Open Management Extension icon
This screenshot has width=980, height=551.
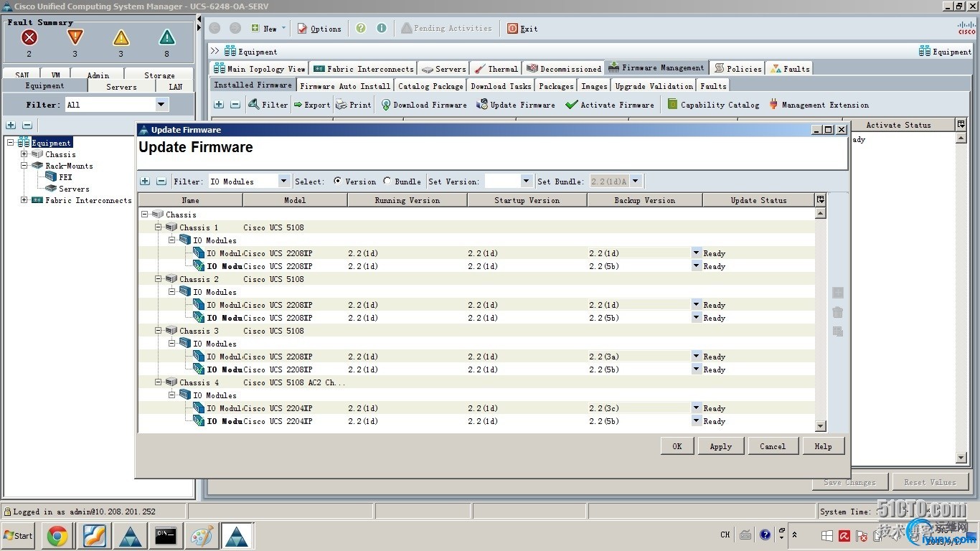pos(773,105)
